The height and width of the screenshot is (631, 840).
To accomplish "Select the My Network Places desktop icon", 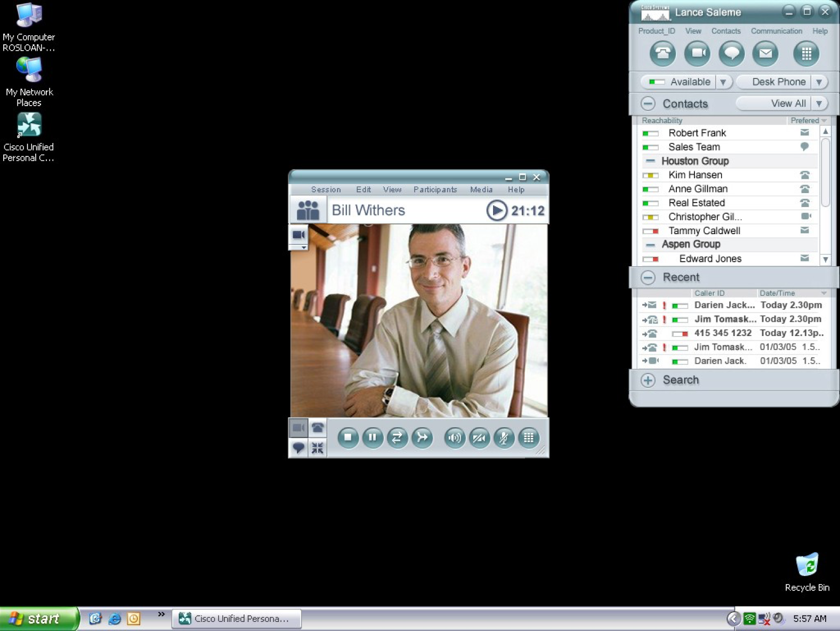I will (29, 82).
